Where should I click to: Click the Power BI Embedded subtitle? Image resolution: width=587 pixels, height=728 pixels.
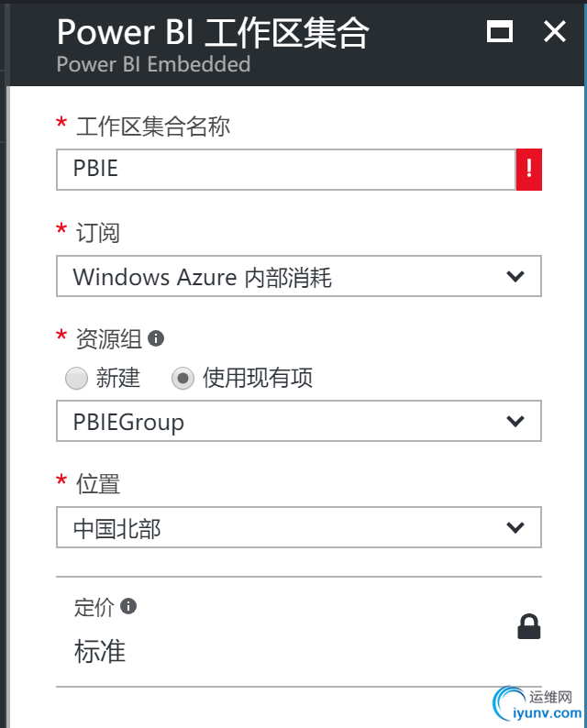click(153, 64)
